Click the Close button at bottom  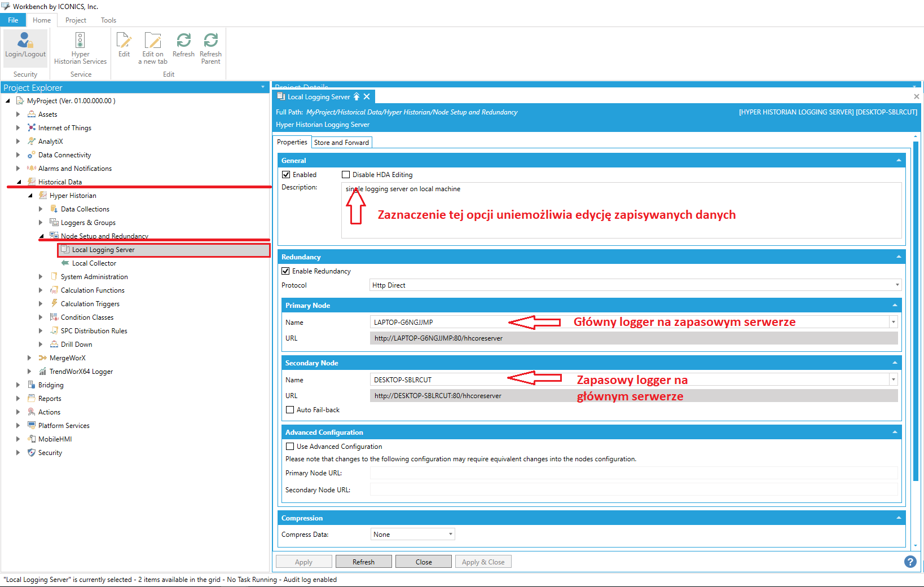pos(423,562)
